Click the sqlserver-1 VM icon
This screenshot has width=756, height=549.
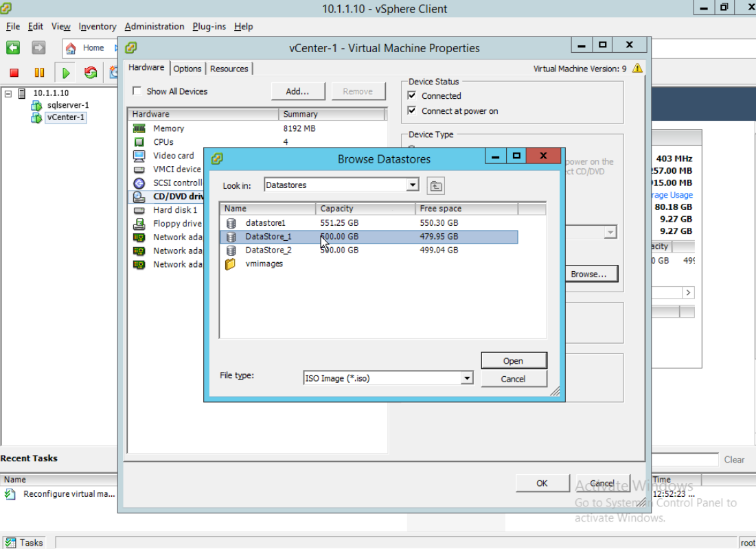(x=36, y=106)
